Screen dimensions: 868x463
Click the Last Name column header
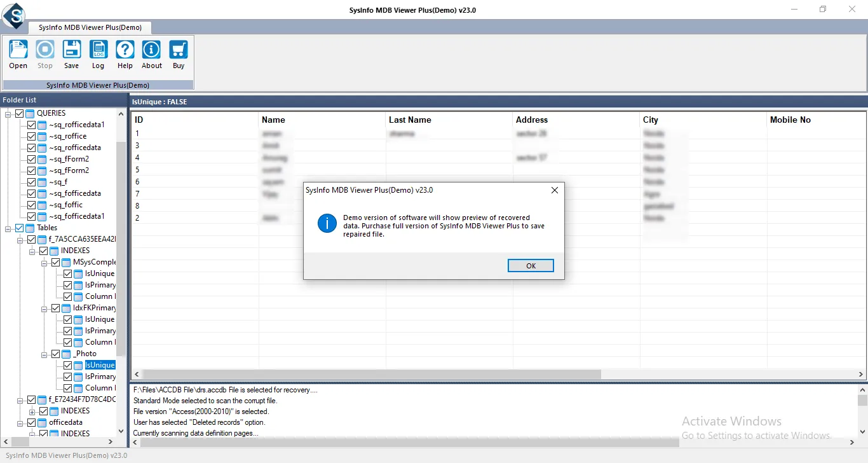point(449,120)
